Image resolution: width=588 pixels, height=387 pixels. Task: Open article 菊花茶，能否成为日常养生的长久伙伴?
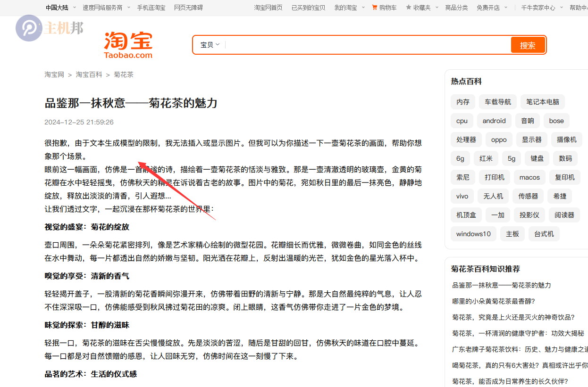coord(510,381)
